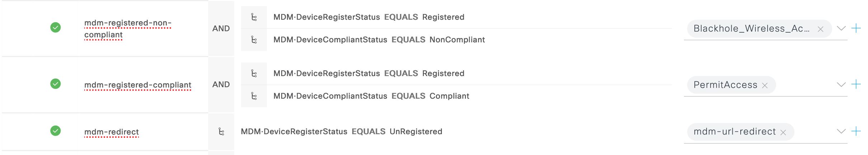Click the plus icon beside PermitAccess
The width and height of the screenshot is (868, 155).
coord(856,84)
